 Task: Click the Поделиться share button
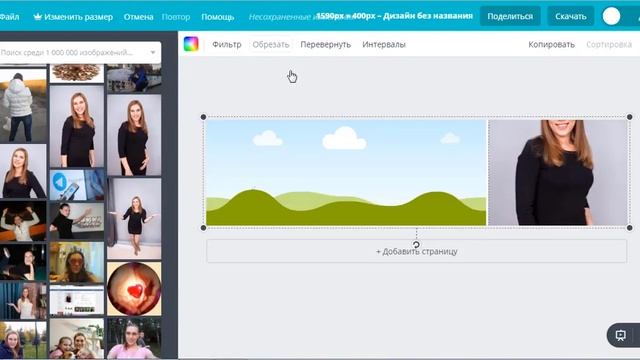click(510, 16)
